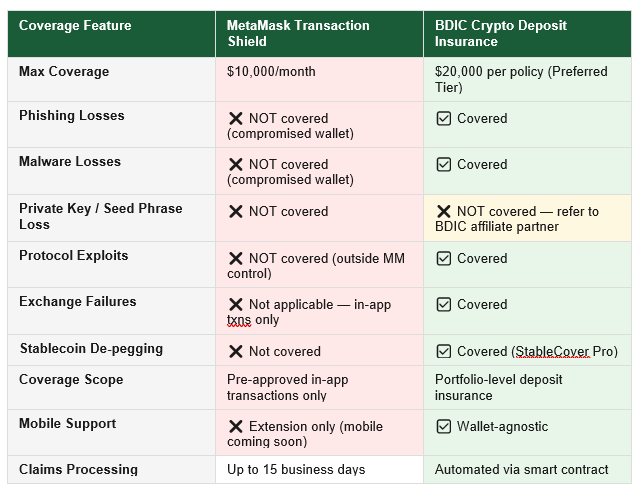643x499 pixels.
Task: Click the X icon in Malware Losses row
Action: point(236,164)
